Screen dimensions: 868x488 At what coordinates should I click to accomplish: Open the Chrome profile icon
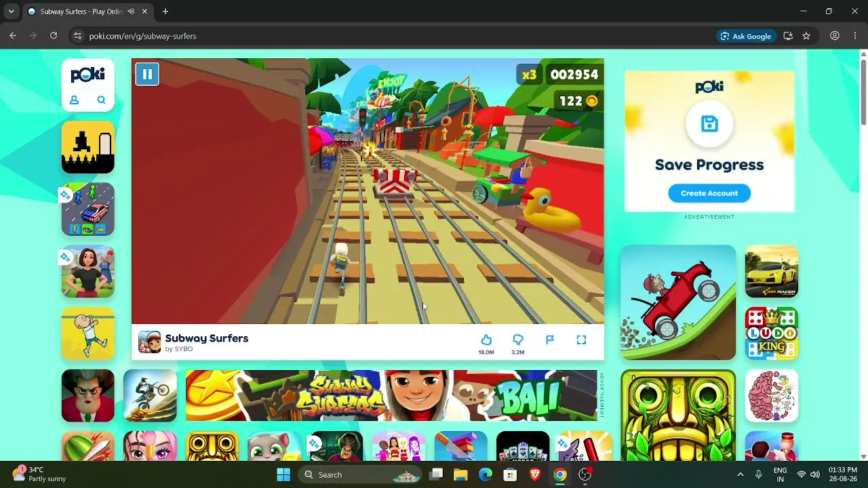coord(835,36)
